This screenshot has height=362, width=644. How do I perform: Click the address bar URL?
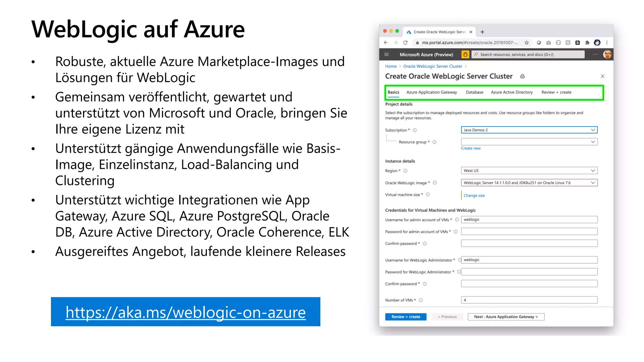click(470, 42)
